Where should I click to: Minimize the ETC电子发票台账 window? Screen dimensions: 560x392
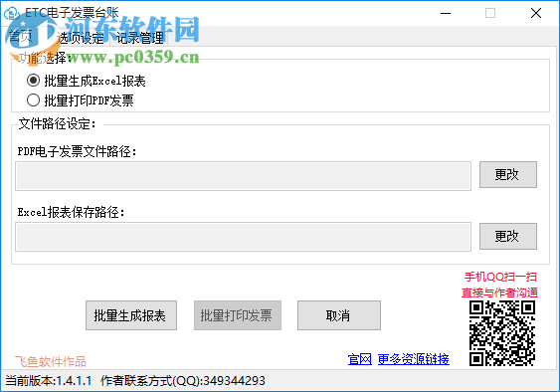pos(446,14)
